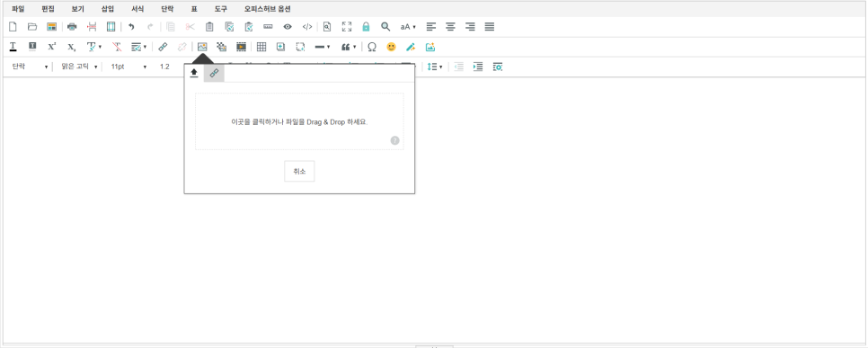868x348 pixels.
Task: Click the printer icon
Action: coord(72,27)
